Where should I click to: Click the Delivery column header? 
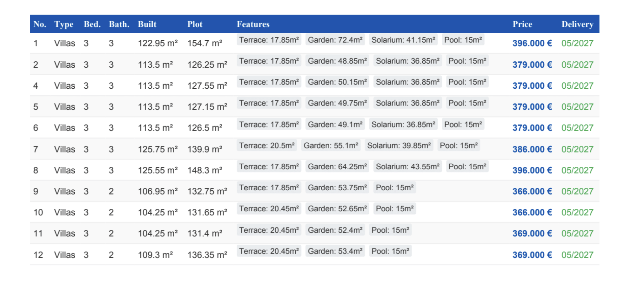(x=577, y=24)
